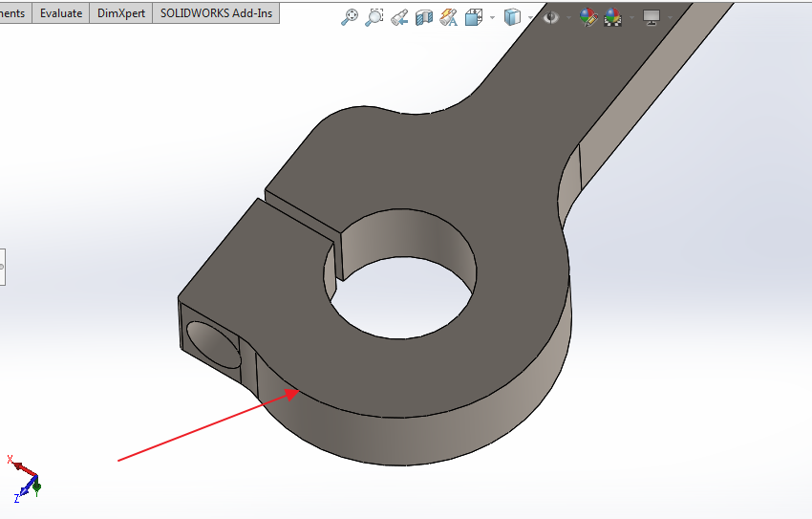Screen dimensions: 812x519
Task: Open the SOLIDWORKS Add-Ins tab
Action: (x=216, y=13)
